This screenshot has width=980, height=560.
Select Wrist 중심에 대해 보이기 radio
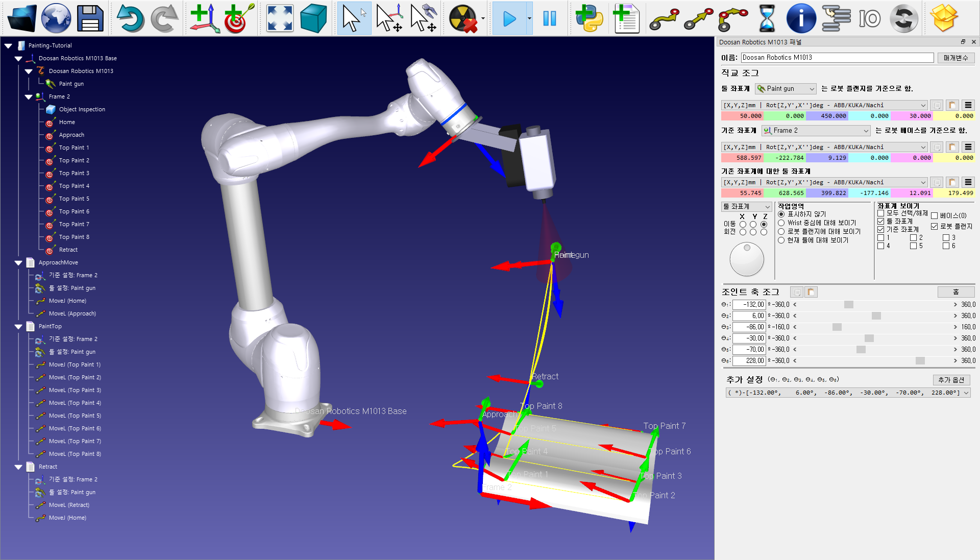pos(781,223)
